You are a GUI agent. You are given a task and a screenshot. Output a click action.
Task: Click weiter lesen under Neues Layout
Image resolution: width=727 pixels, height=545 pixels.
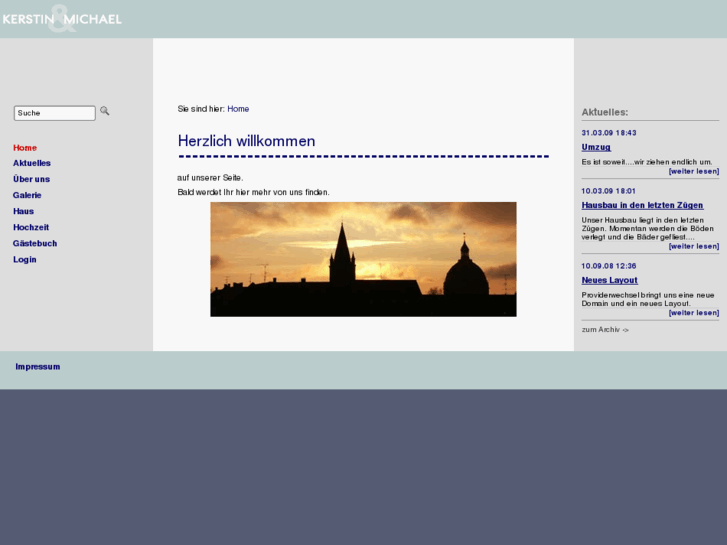pyautogui.click(x=693, y=313)
